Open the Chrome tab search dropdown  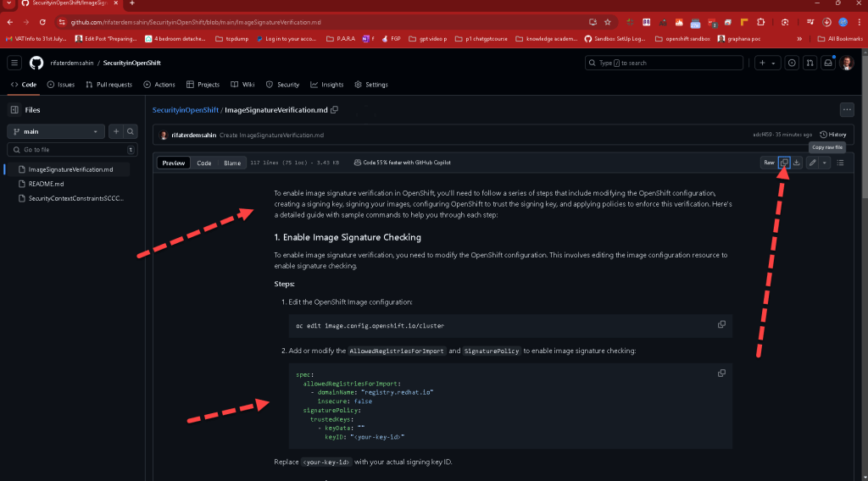(8, 3)
